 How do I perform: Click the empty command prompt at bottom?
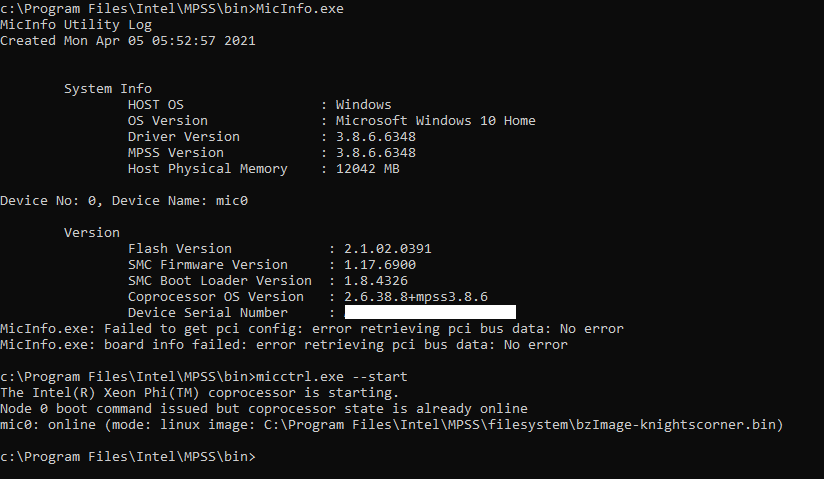[128, 457]
